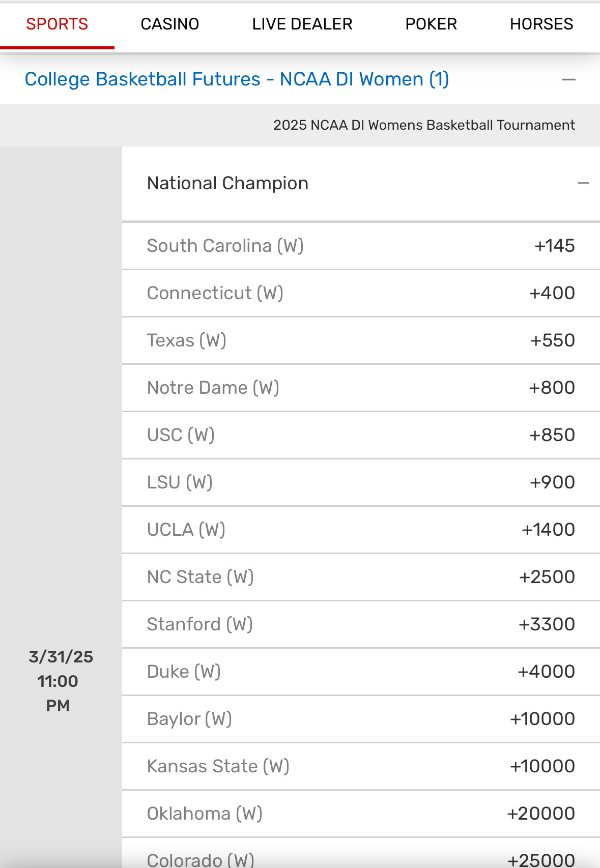Pick UCLA (W) +1400 odds
Image resolution: width=600 pixels, height=868 pixels.
click(548, 530)
